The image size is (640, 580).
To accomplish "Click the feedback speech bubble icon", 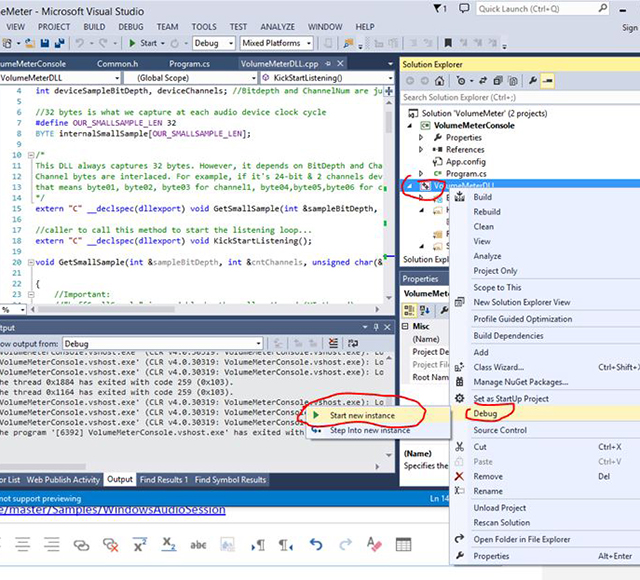I will click(464, 9).
